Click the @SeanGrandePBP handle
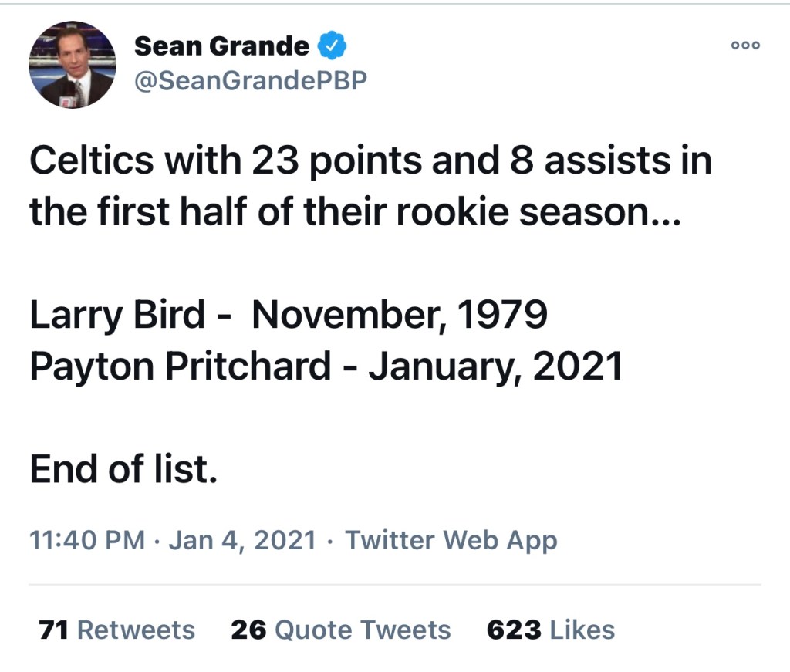790x672 pixels. [251, 81]
